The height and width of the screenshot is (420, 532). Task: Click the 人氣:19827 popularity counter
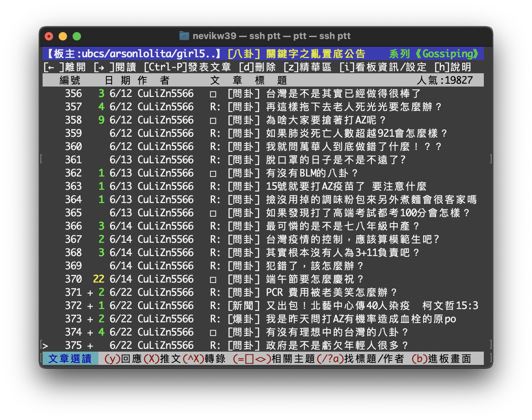point(445,80)
